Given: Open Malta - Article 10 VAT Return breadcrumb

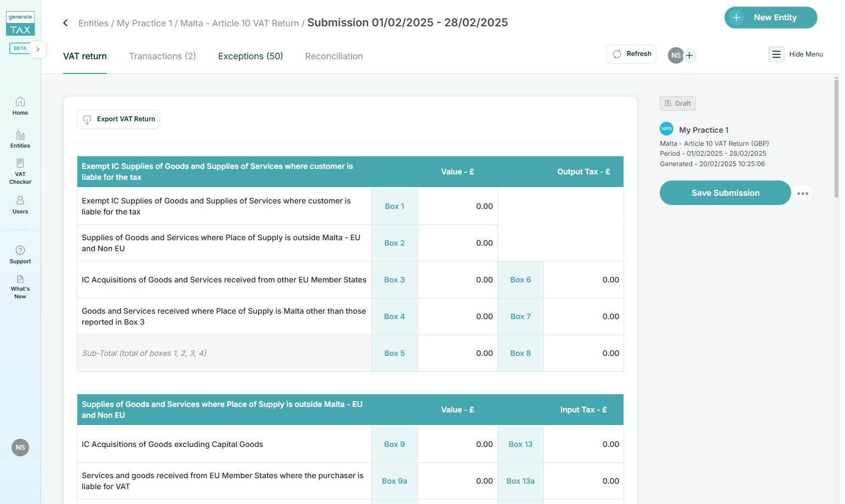Looking at the screenshot, I should [240, 23].
